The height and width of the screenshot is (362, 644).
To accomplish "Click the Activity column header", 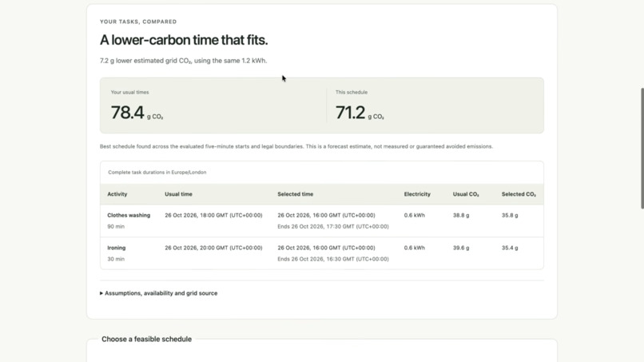I will (x=117, y=194).
